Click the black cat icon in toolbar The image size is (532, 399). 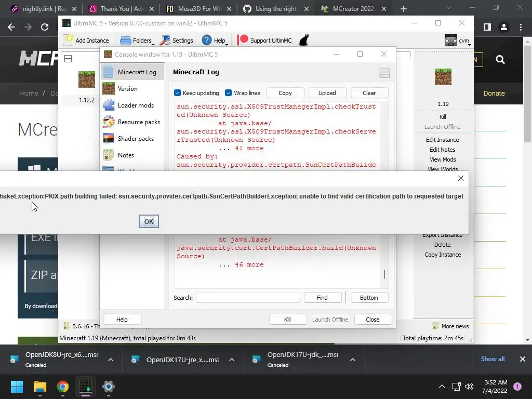click(x=304, y=40)
